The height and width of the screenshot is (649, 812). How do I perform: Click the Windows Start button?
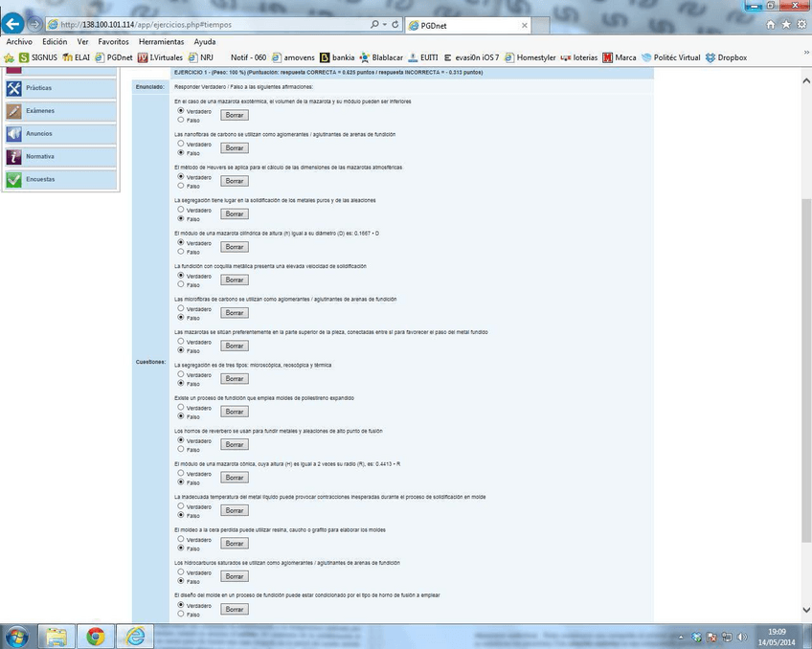[x=16, y=636]
